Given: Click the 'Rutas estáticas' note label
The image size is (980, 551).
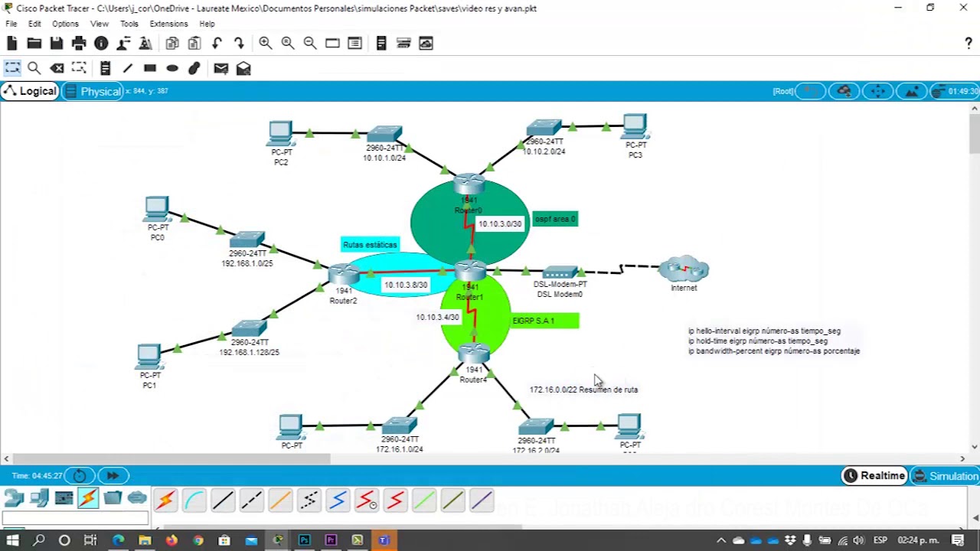Looking at the screenshot, I should click(x=370, y=245).
